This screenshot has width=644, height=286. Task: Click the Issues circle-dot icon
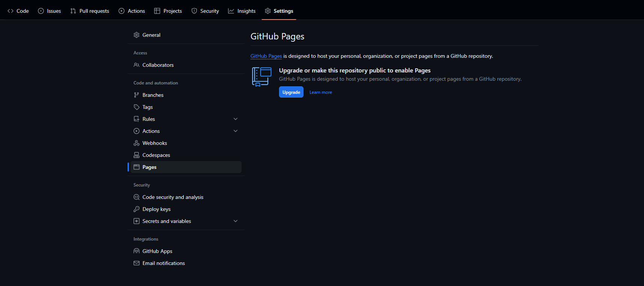41,11
